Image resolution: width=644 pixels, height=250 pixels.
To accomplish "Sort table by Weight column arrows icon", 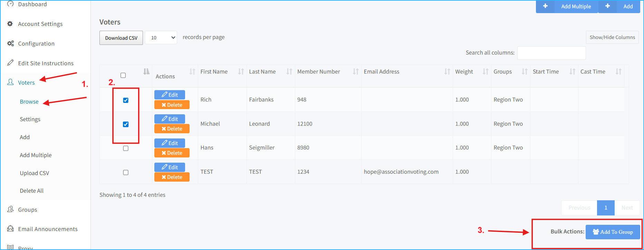I will coord(485,71).
